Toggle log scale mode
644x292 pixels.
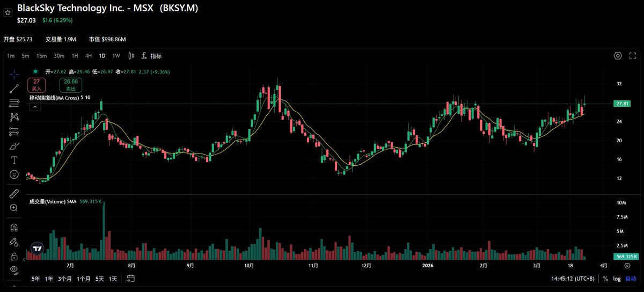pos(617,279)
